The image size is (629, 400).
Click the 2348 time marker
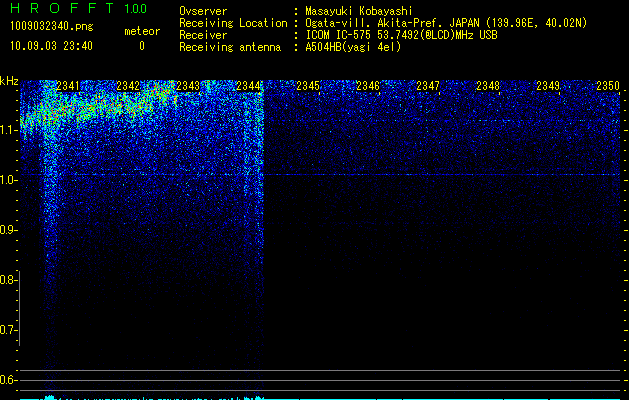(488, 86)
